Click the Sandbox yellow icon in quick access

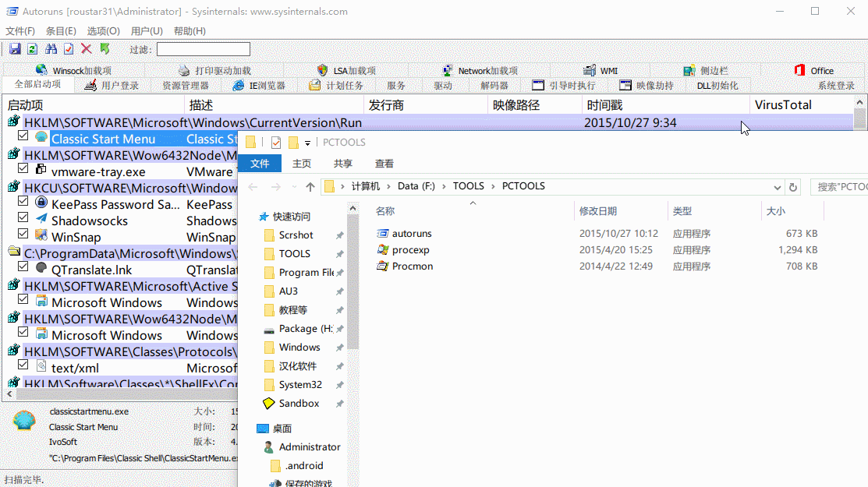pyautogui.click(x=268, y=404)
